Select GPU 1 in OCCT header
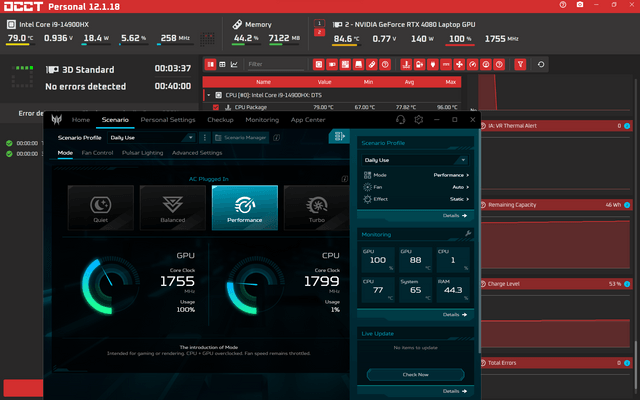This screenshot has width=640, height=400. (319, 23)
